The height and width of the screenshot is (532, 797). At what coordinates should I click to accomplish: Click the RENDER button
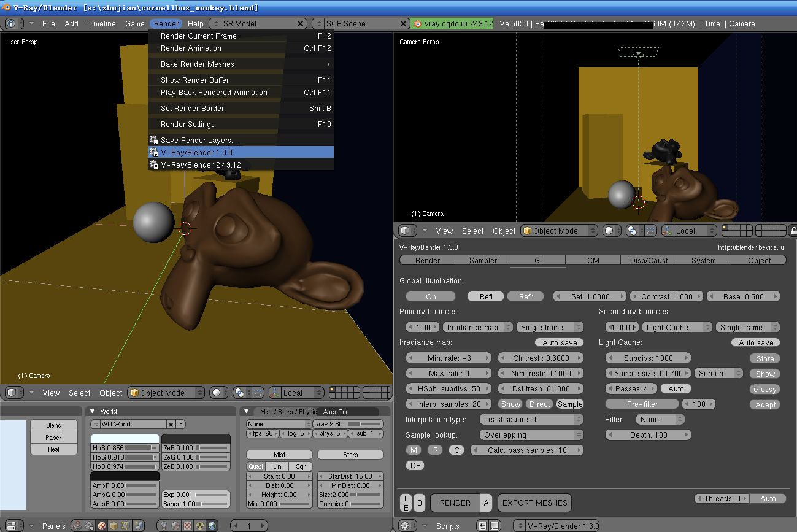coord(455,503)
